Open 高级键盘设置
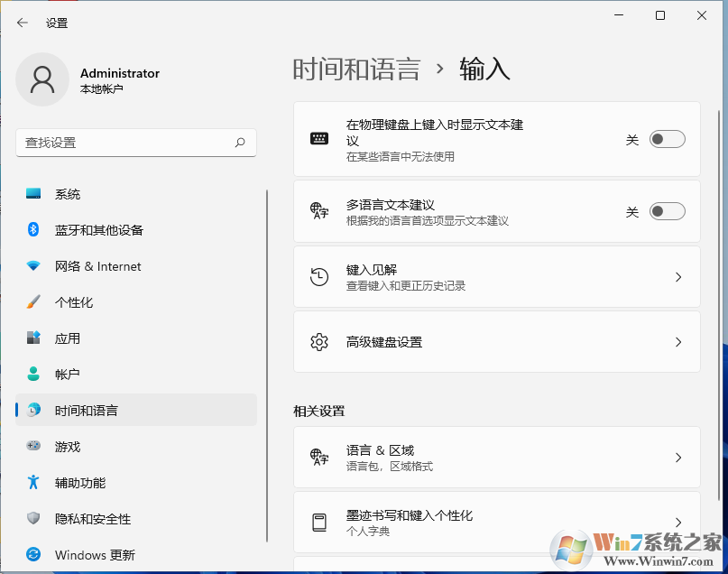The height and width of the screenshot is (574, 728). pos(496,342)
